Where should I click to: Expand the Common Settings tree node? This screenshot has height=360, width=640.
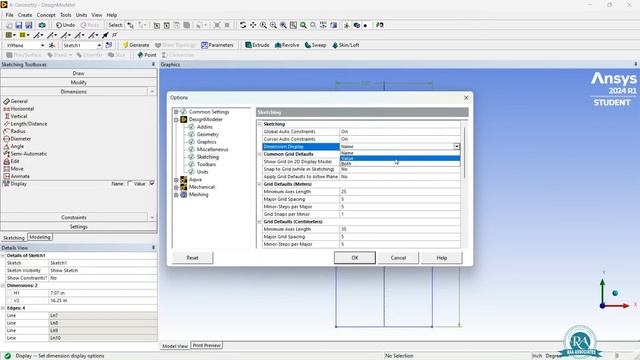(176, 112)
